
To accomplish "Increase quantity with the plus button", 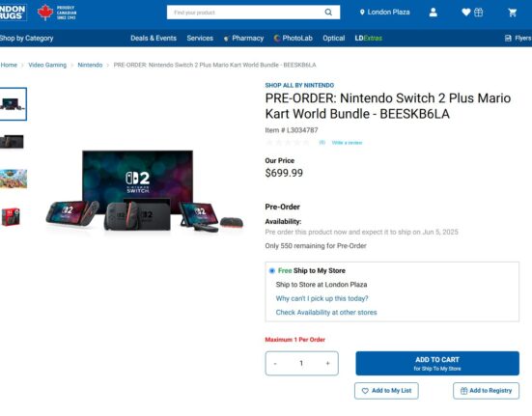I will [327, 363].
